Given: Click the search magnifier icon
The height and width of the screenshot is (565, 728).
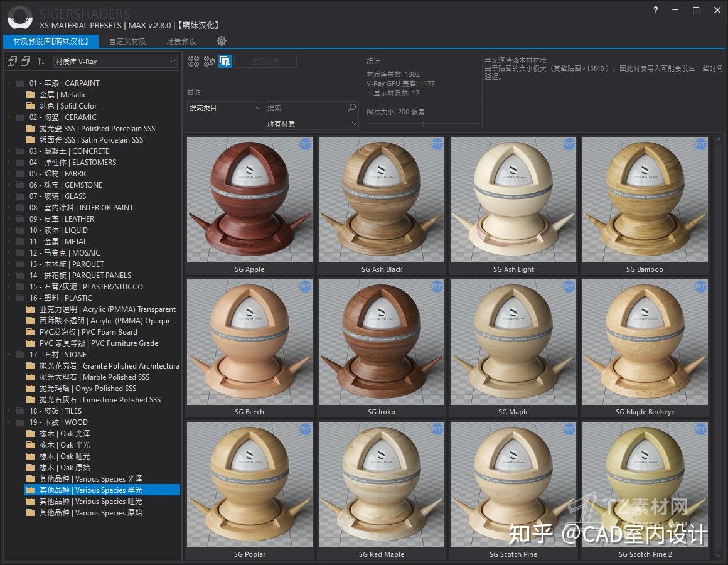Looking at the screenshot, I should pos(351,107).
